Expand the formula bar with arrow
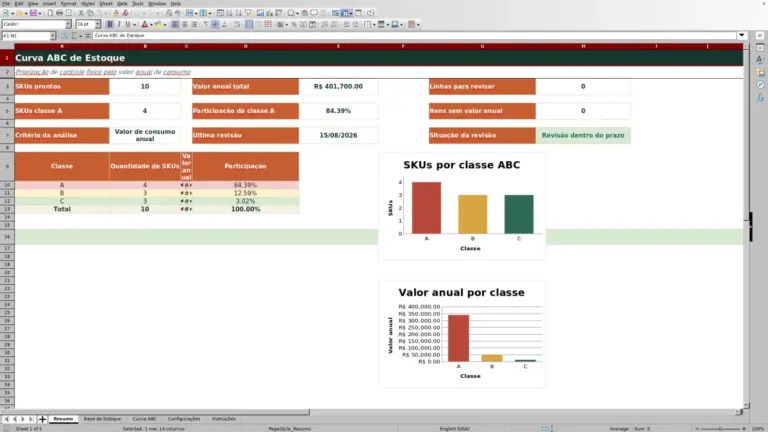The image size is (768, 432). (x=742, y=35)
